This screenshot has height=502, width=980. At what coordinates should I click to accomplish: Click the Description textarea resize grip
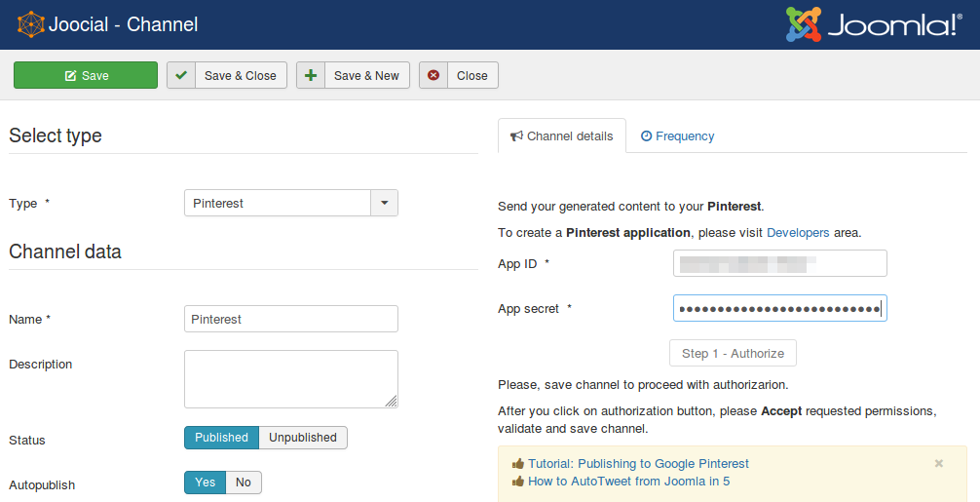pos(392,402)
